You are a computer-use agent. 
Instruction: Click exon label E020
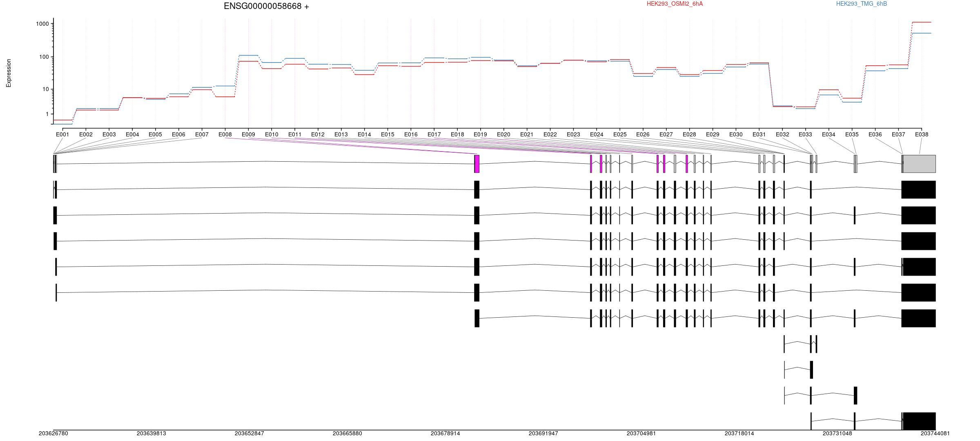click(503, 134)
